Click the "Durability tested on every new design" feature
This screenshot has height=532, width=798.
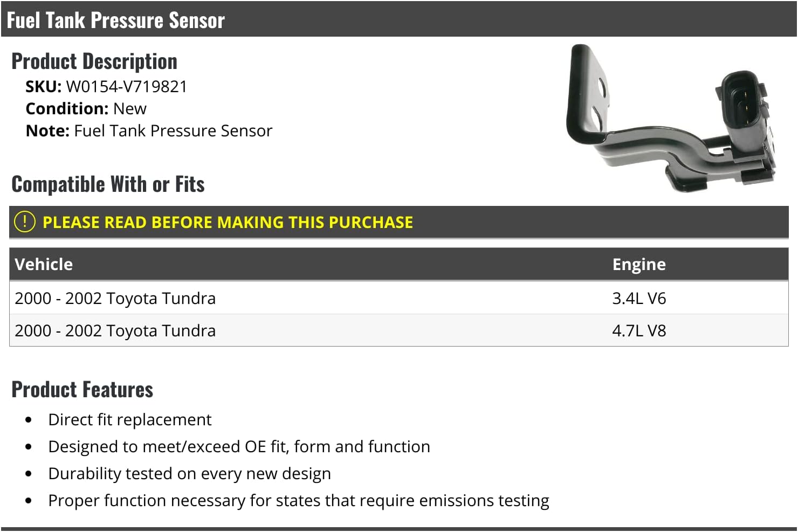tap(189, 474)
